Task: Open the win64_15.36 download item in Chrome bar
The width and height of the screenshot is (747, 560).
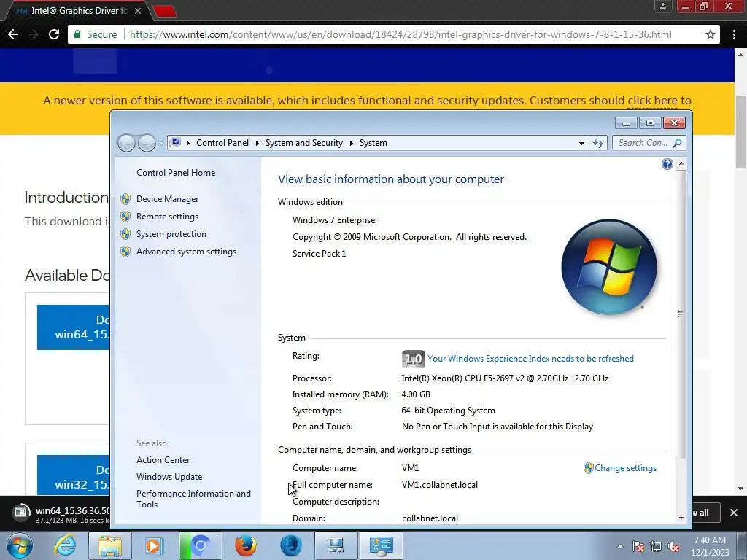Action: point(61,514)
